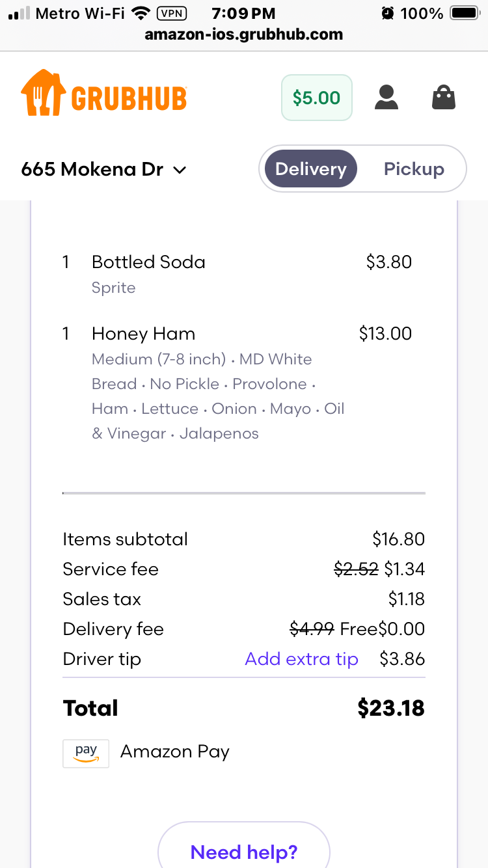488x868 pixels.
Task: Click the Add extra tip link
Action: [301, 658]
